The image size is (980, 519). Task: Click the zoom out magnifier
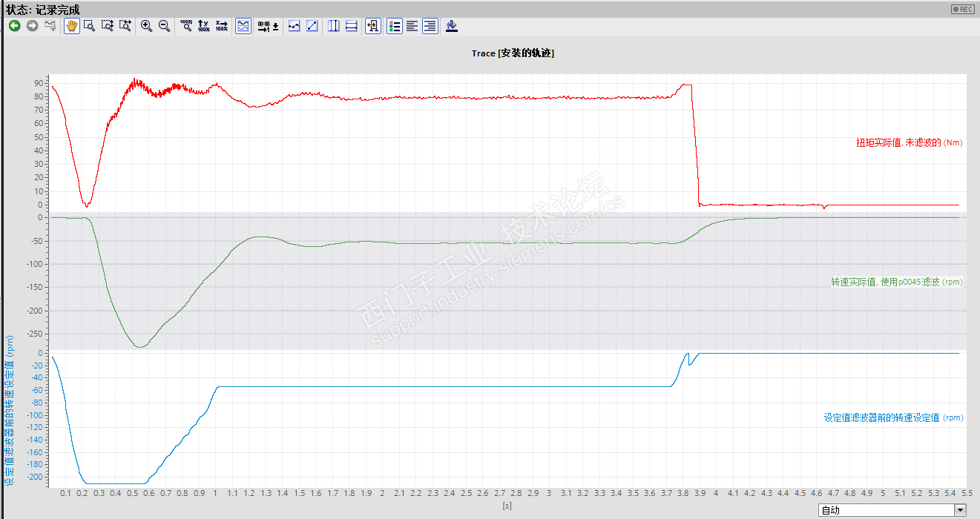[x=165, y=26]
